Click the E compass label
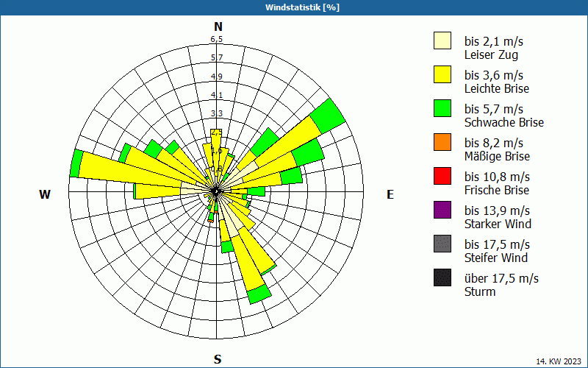Screen dimensions: 588x368 click(390, 194)
